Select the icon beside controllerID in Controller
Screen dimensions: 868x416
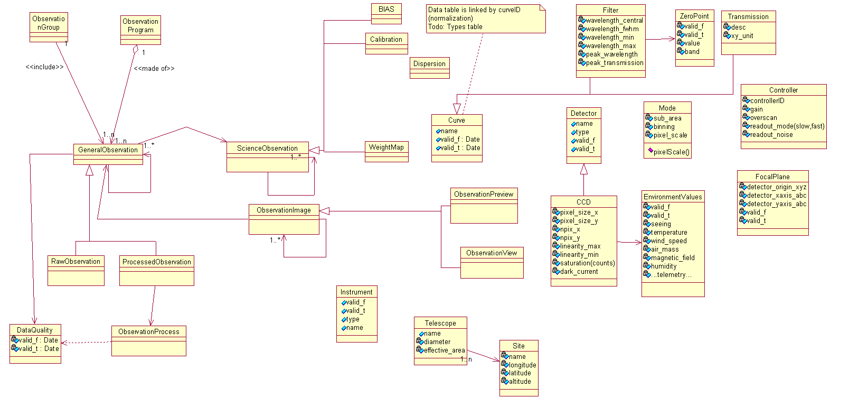[746, 100]
